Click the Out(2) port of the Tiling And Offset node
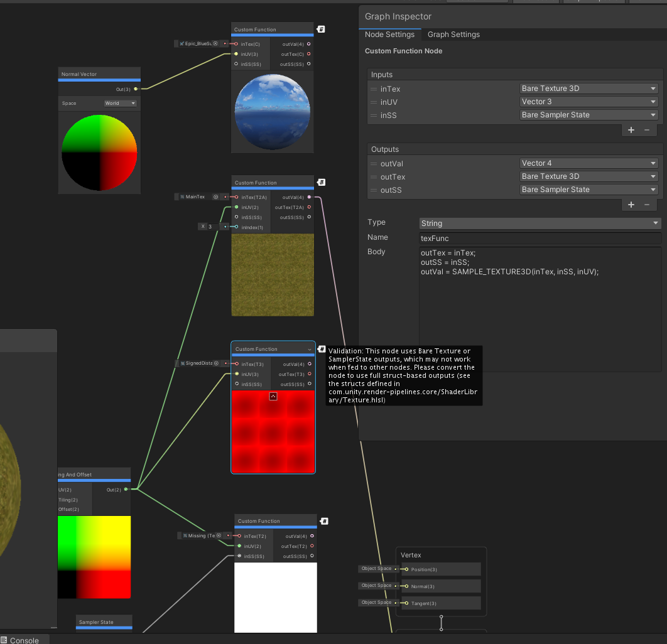 (x=126, y=489)
